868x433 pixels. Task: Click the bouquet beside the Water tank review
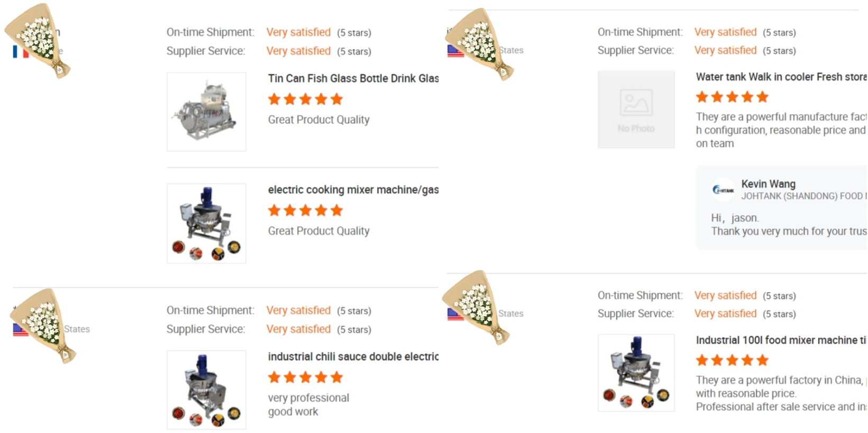pyautogui.click(x=480, y=44)
